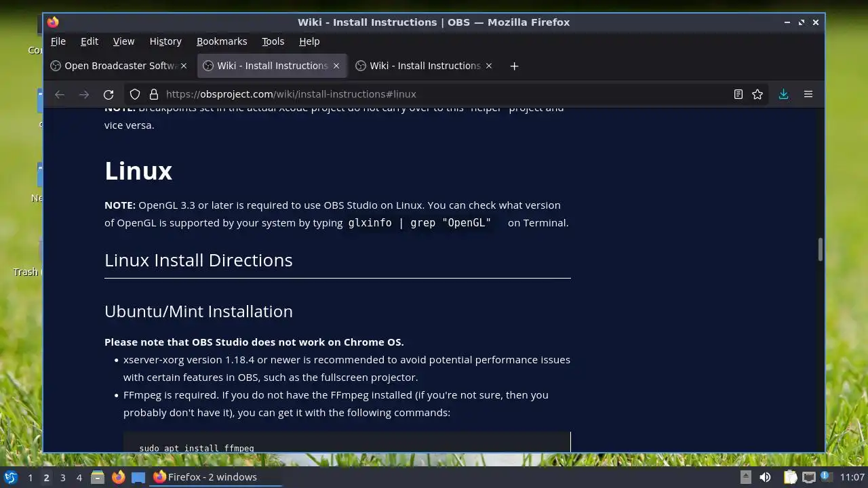Open the Firefox downloads panel

click(783, 94)
